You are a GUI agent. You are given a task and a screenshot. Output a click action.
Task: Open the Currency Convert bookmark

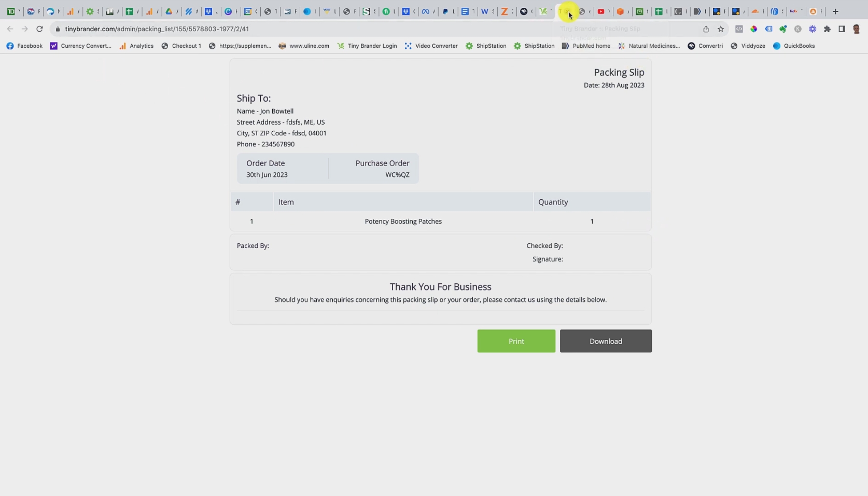point(80,46)
